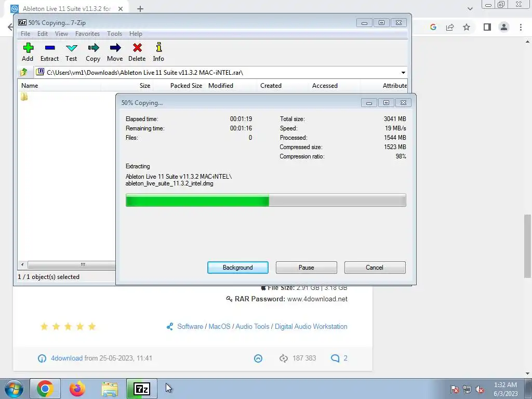Click the Google icon in address bar
Image resolution: width=532 pixels, height=399 pixels.
point(433,27)
